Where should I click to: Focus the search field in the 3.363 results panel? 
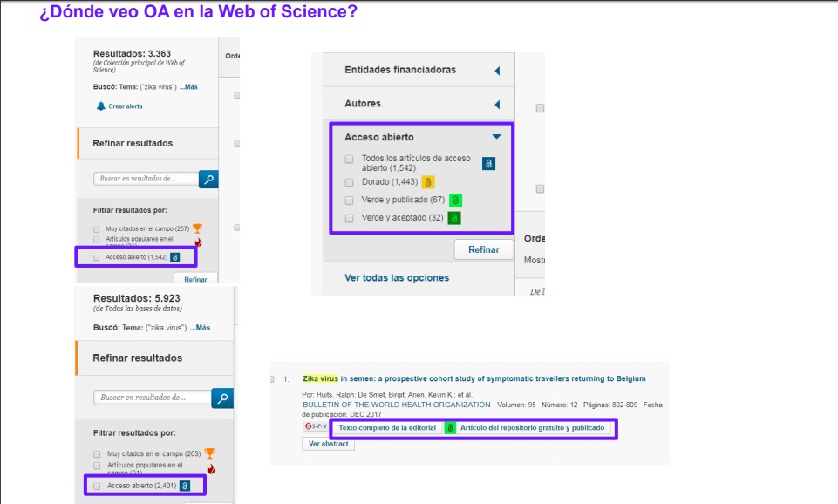[146, 179]
